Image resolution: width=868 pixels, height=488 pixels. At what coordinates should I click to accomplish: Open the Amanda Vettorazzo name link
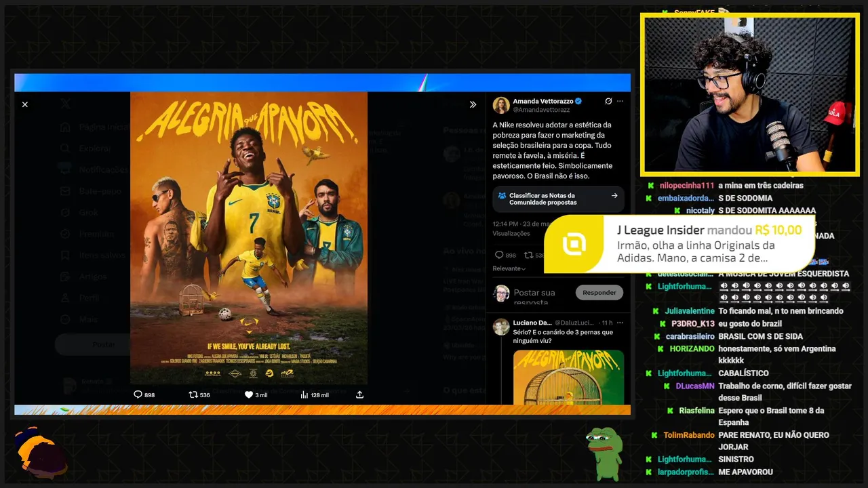click(543, 101)
